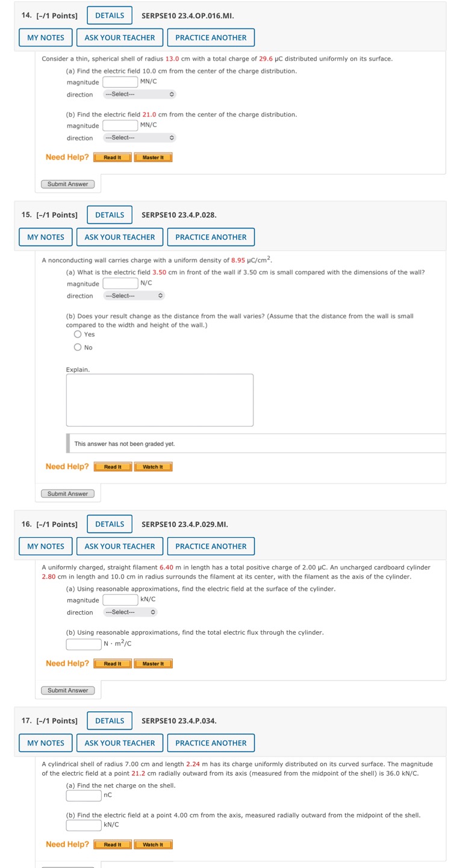The width and height of the screenshot is (454, 868).
Task: Open Master It for question 14
Action: coord(152,157)
